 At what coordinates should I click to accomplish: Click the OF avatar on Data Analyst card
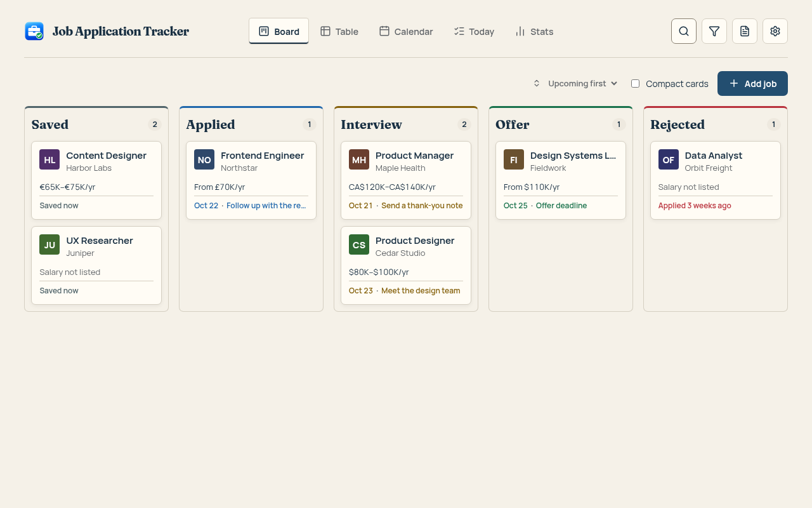coord(669,159)
